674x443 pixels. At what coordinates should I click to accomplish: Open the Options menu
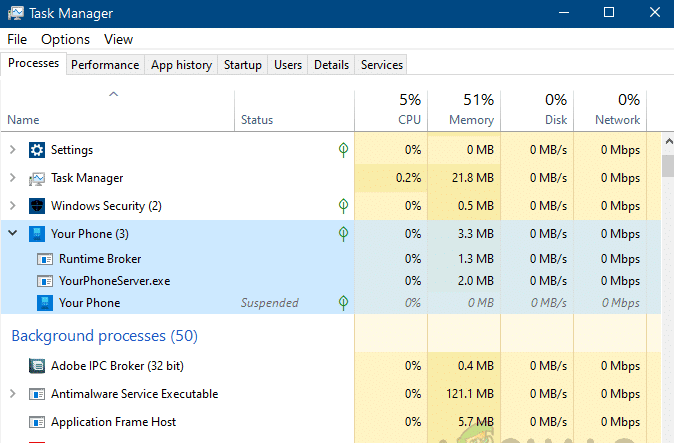tap(65, 40)
